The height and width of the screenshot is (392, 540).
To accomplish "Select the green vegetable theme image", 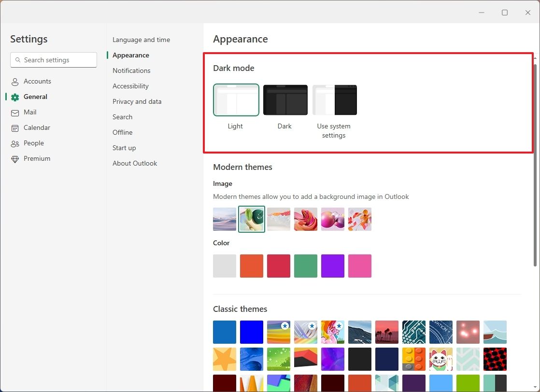I will click(x=251, y=219).
